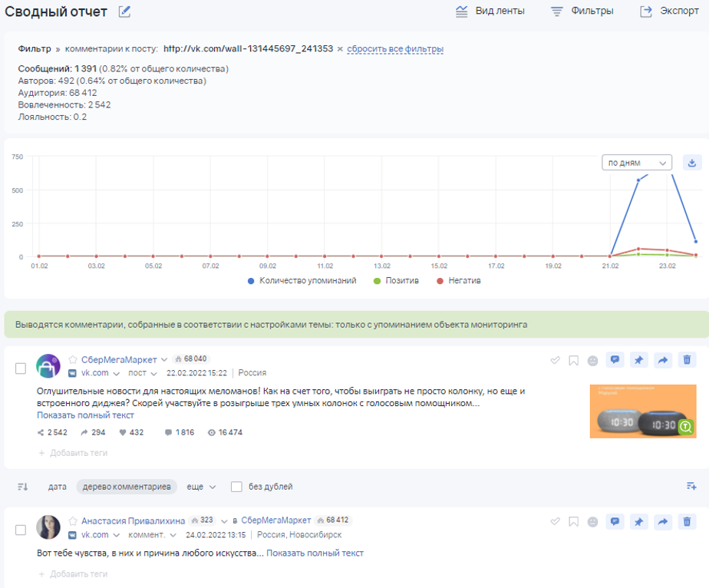This screenshot has width=709, height=588.
Task: Delete the СберМегаМаркет post with trash icon
Action: click(687, 360)
